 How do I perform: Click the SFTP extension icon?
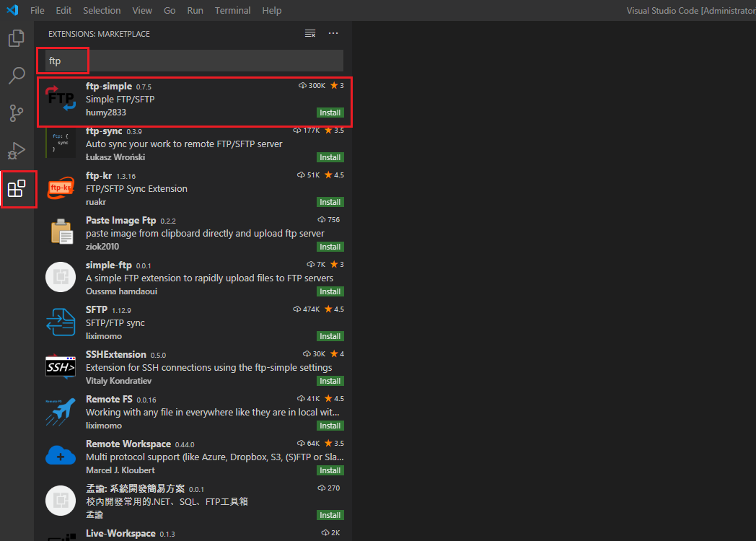pos(61,322)
